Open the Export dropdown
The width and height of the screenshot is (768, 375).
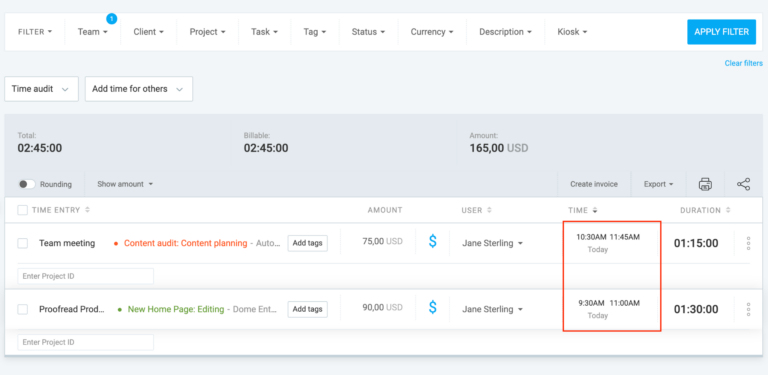point(658,184)
